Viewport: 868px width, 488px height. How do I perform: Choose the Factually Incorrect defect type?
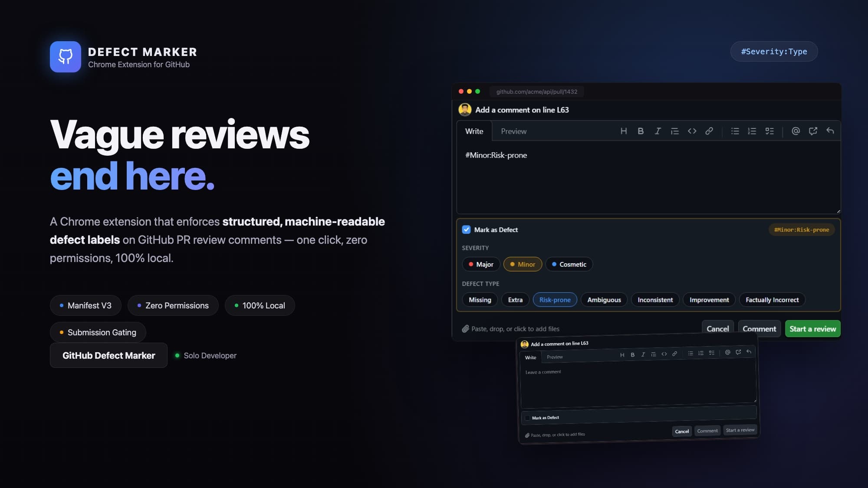pos(772,300)
